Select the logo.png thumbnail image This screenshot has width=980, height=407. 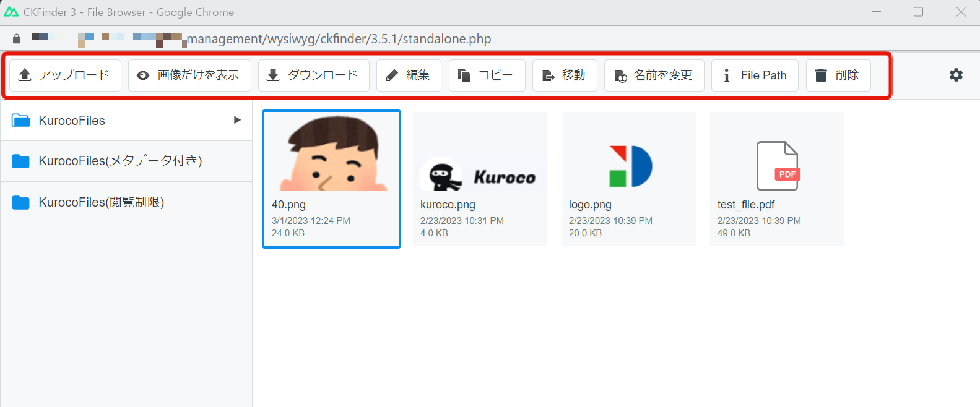631,166
